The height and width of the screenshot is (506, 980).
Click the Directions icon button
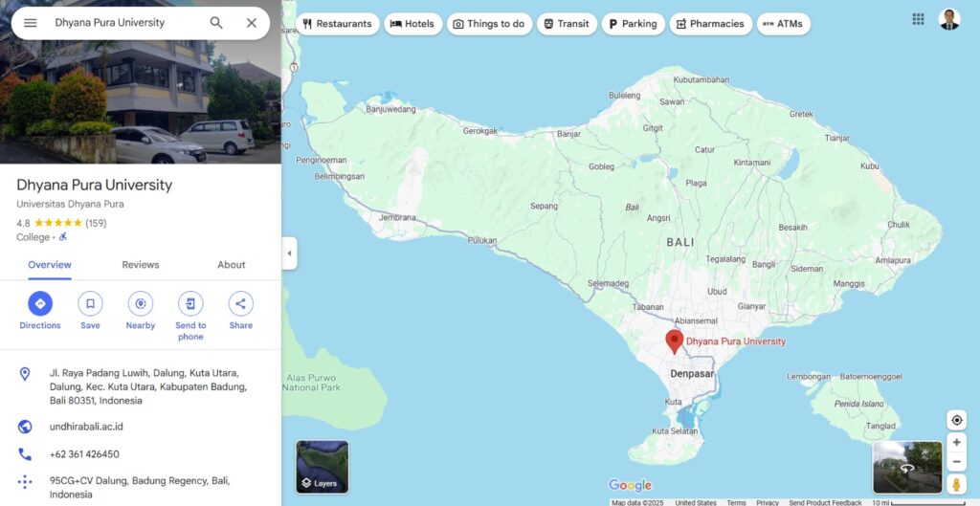40,304
